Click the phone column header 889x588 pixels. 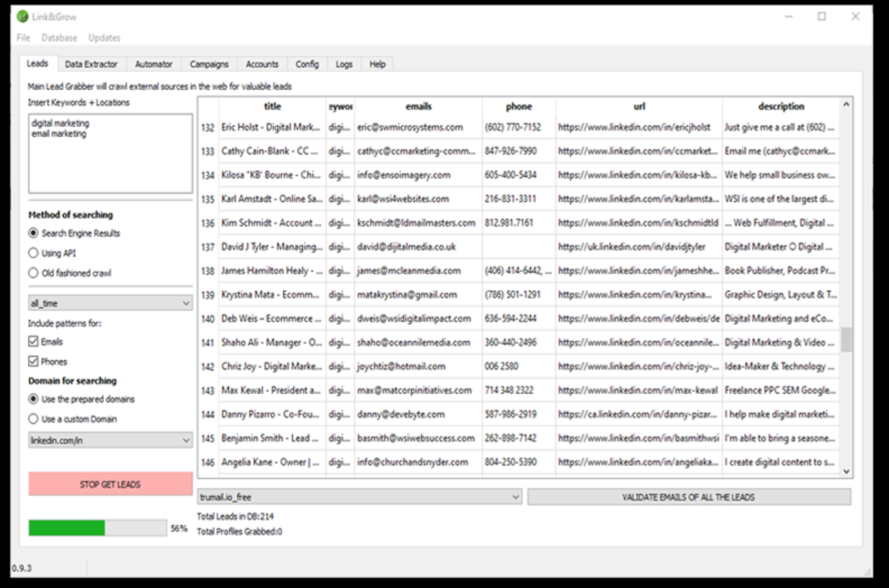coord(519,106)
